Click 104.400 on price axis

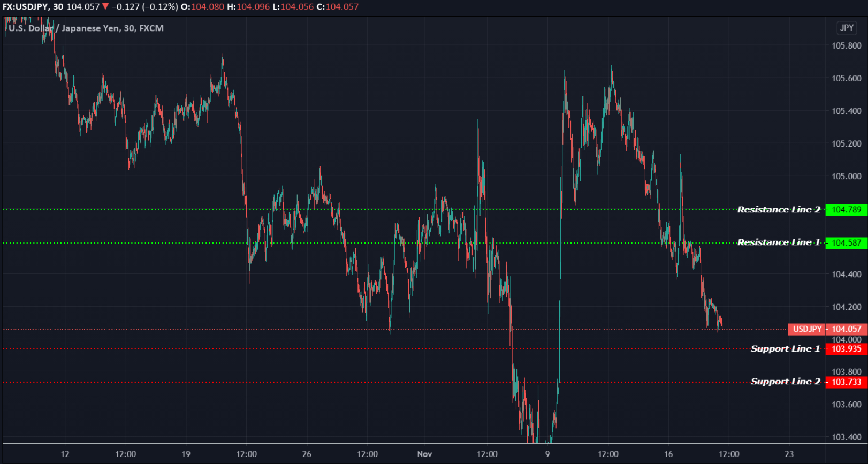coord(847,274)
